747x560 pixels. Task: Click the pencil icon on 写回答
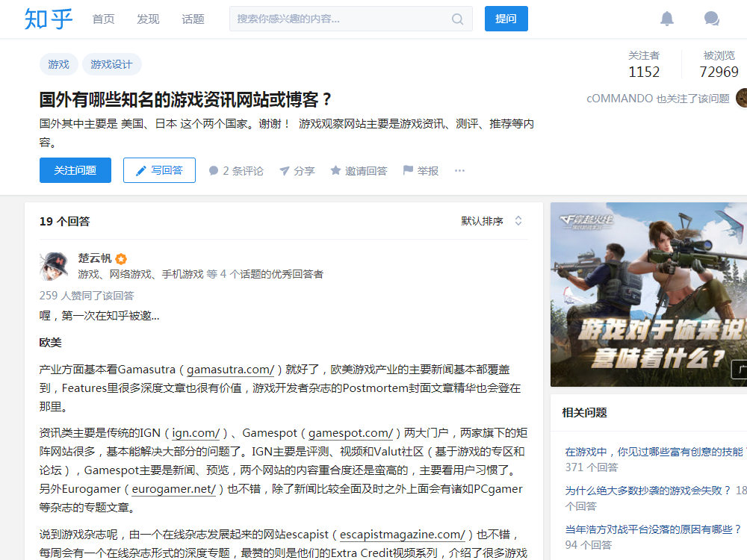(x=141, y=170)
